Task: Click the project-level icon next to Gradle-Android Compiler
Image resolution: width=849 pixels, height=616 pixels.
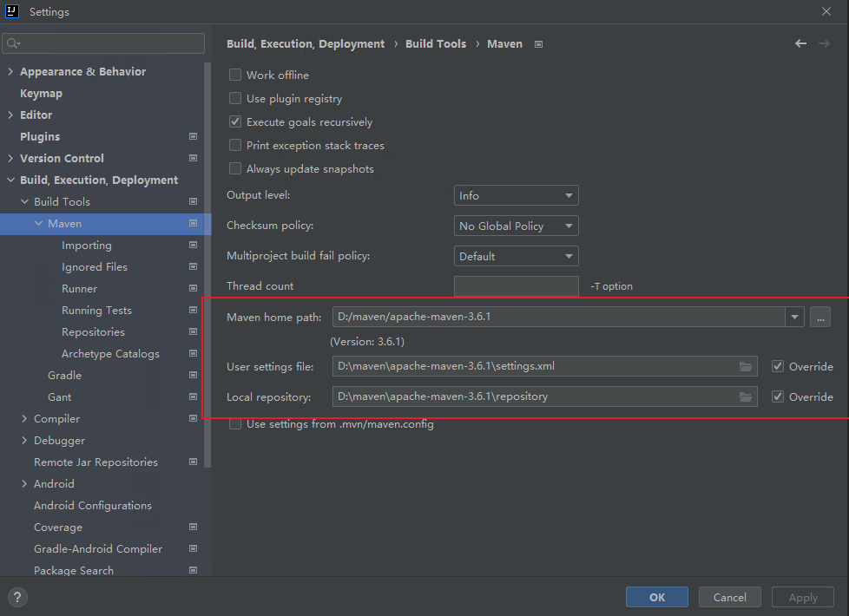Action: [x=193, y=548]
